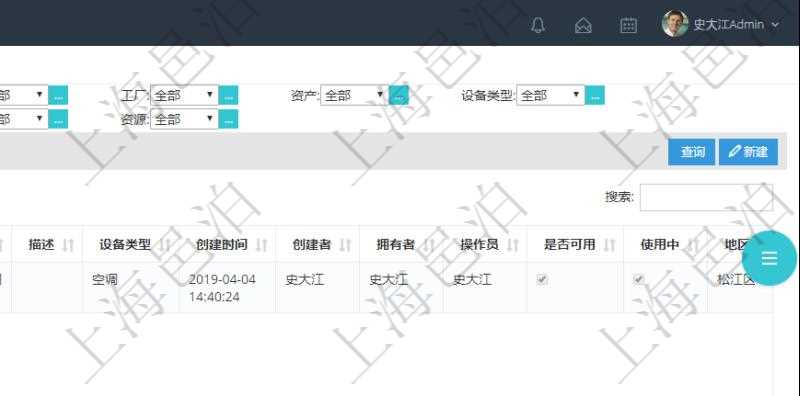Sort by the 设备类型 column header
Viewport: 800px width, 396px height.
(131, 244)
